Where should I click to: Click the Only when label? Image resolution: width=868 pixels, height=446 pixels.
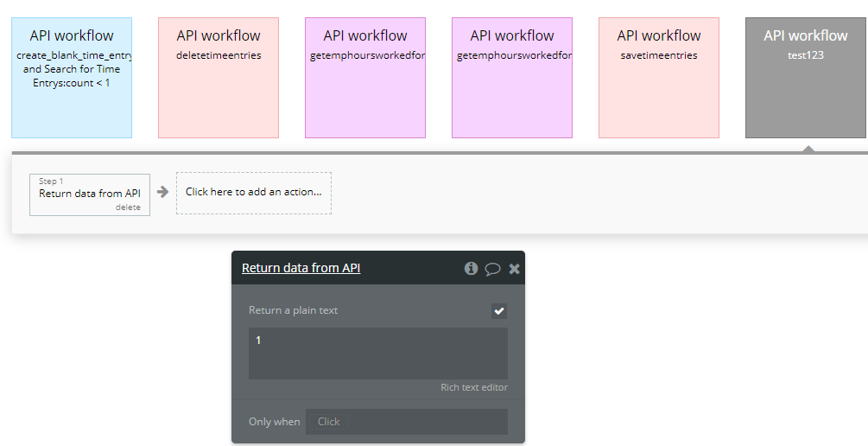(274, 422)
